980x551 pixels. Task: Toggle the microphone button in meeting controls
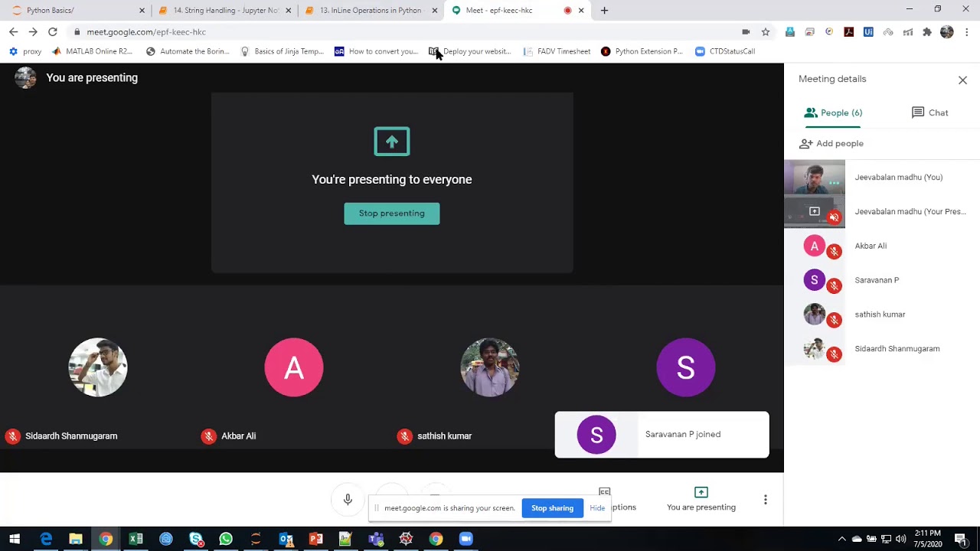[348, 500]
